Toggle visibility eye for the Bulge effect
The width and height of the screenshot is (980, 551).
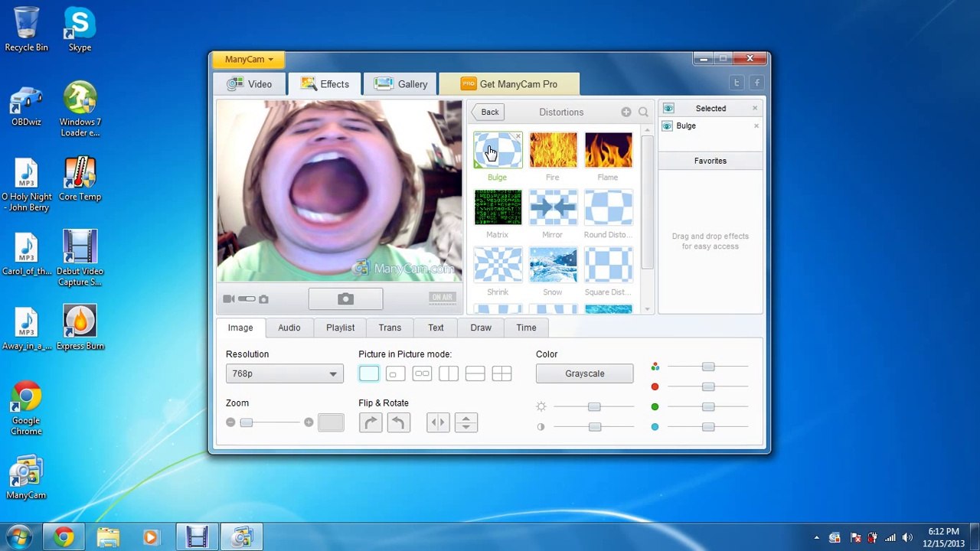pos(667,126)
